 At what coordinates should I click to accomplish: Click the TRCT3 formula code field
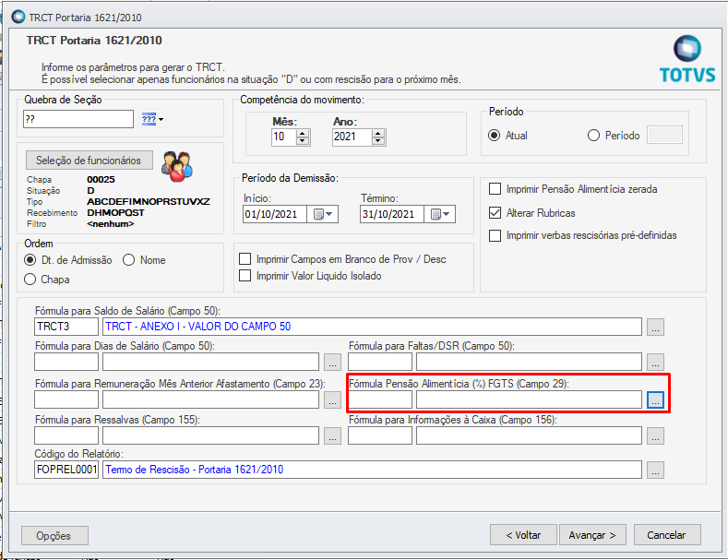point(66,327)
